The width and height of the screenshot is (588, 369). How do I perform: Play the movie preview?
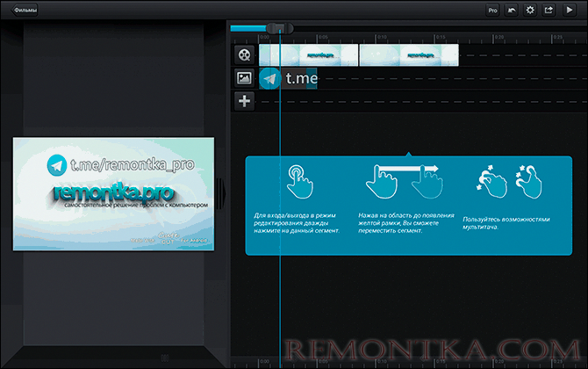tap(569, 11)
